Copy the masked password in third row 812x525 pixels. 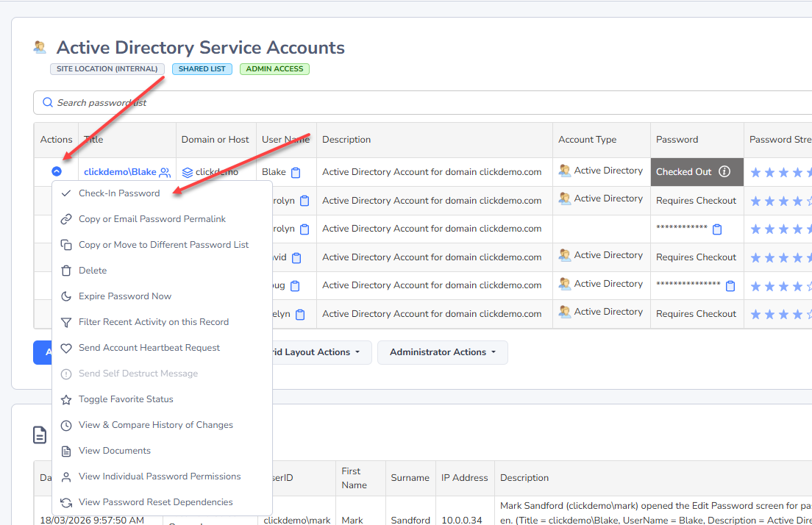(717, 229)
